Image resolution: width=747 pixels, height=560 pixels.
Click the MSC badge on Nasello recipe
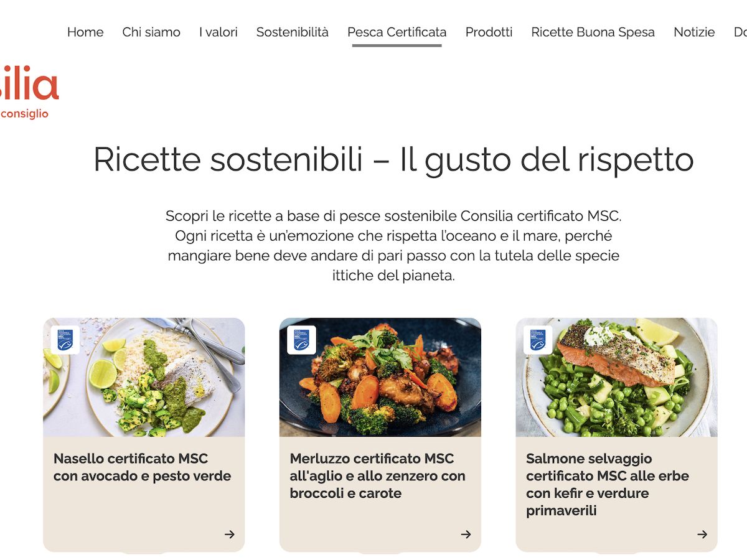coord(65,340)
